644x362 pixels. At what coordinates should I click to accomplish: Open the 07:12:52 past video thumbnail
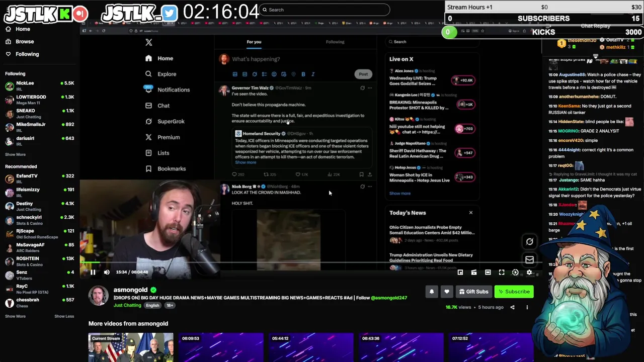[x=491, y=347]
